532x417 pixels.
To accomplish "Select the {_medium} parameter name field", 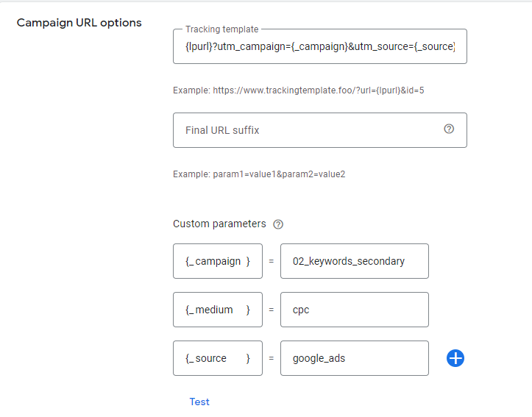I will tap(217, 310).
